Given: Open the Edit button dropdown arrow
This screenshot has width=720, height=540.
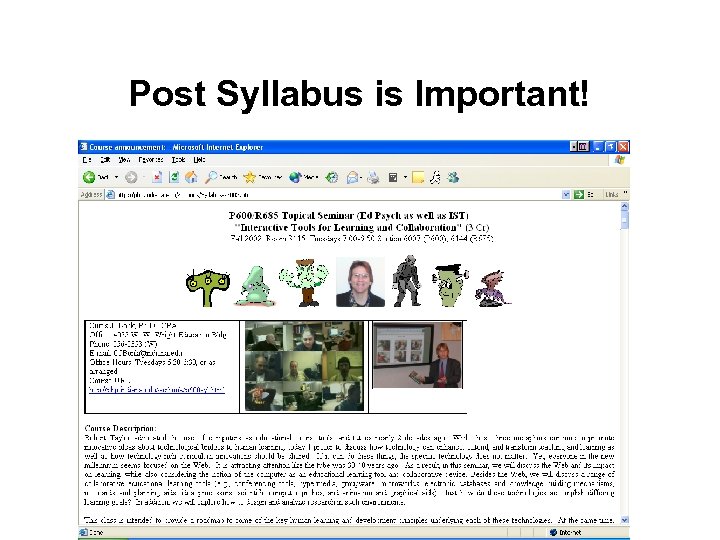Looking at the screenshot, I should (405, 177).
